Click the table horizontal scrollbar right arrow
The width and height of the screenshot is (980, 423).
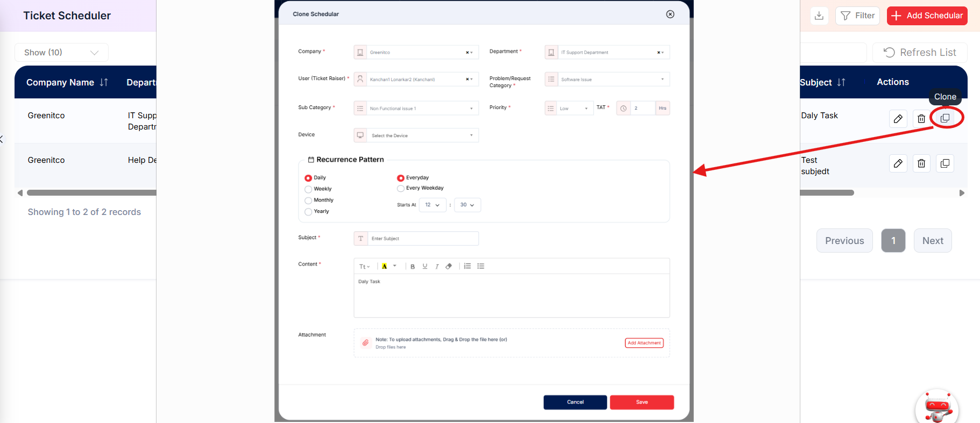tap(962, 193)
